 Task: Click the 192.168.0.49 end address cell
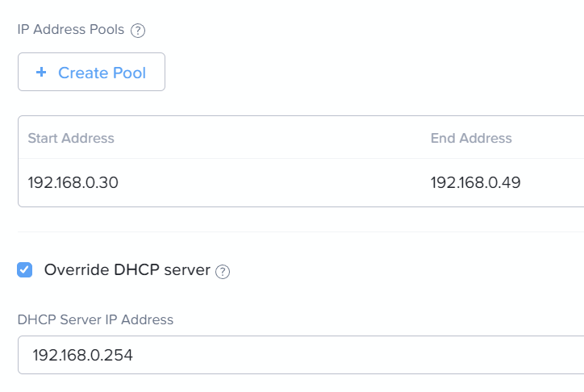coord(476,182)
